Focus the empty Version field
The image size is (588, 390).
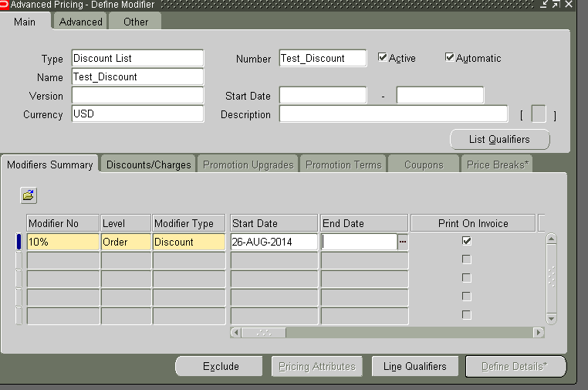[137, 95]
